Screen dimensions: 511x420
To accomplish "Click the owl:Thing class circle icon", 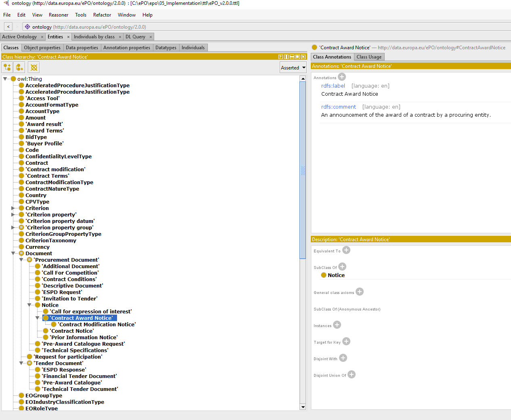I will tap(13, 79).
